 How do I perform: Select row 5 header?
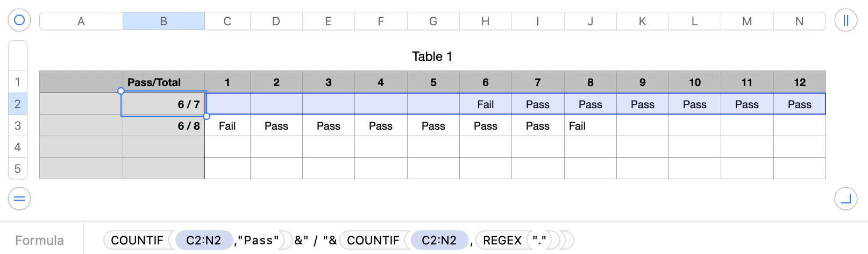(18, 168)
